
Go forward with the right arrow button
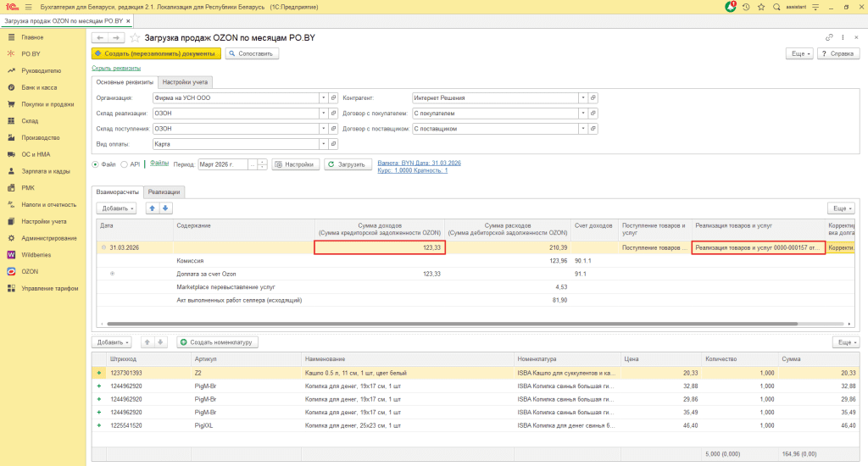pos(115,37)
